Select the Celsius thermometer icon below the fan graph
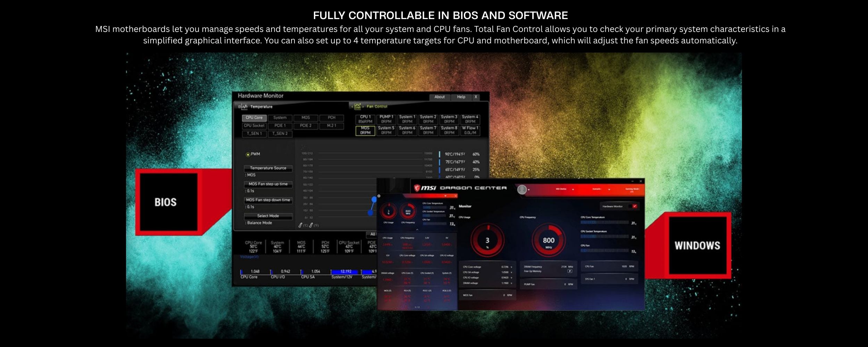This screenshot has width=868, height=347. pos(300,225)
